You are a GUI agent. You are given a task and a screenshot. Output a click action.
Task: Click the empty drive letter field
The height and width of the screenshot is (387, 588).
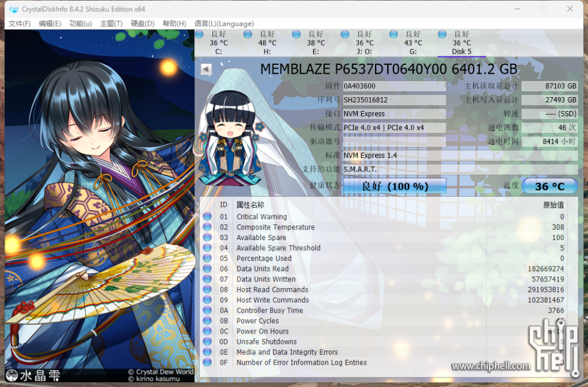click(395, 142)
